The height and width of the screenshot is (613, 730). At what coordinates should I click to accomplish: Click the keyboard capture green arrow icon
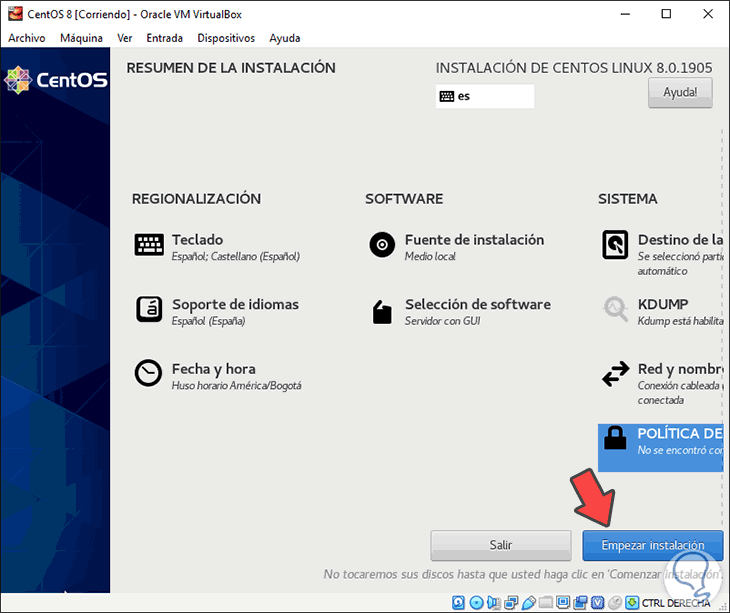632,603
